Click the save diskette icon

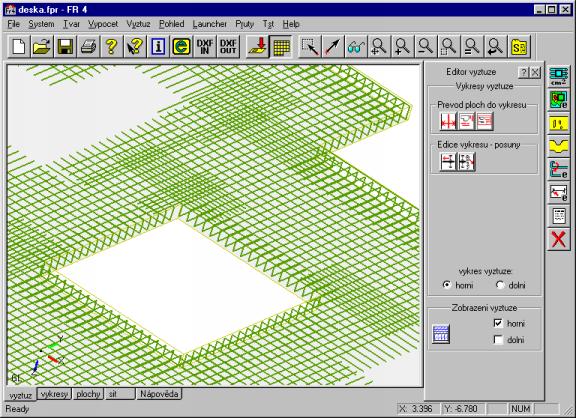(x=65, y=47)
